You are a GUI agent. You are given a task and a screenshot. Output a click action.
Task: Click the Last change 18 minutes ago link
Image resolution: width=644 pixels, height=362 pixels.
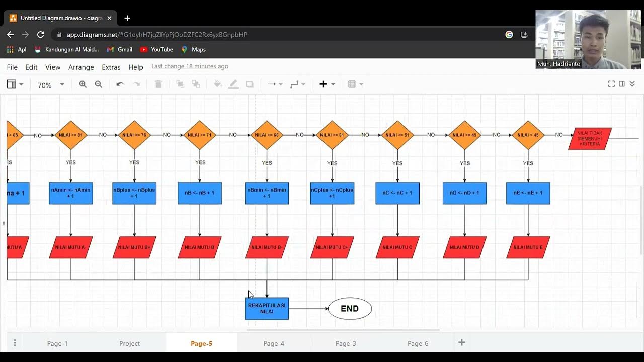(190, 66)
